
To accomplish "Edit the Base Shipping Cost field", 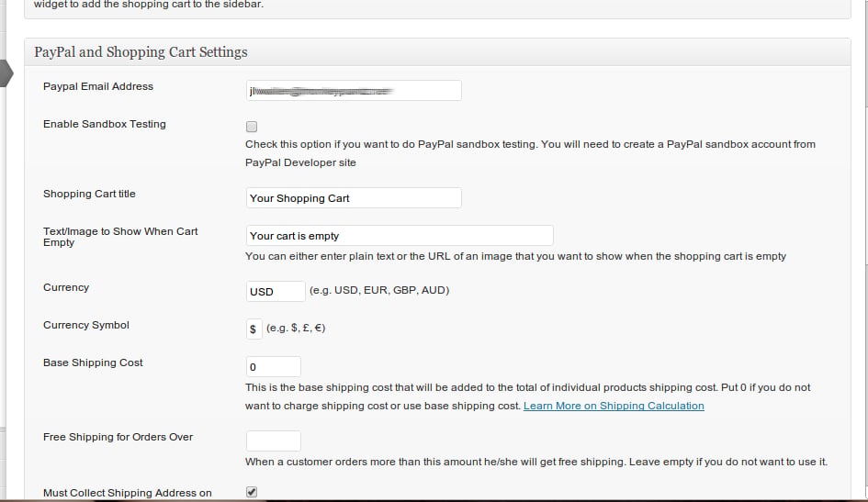I will pos(274,366).
